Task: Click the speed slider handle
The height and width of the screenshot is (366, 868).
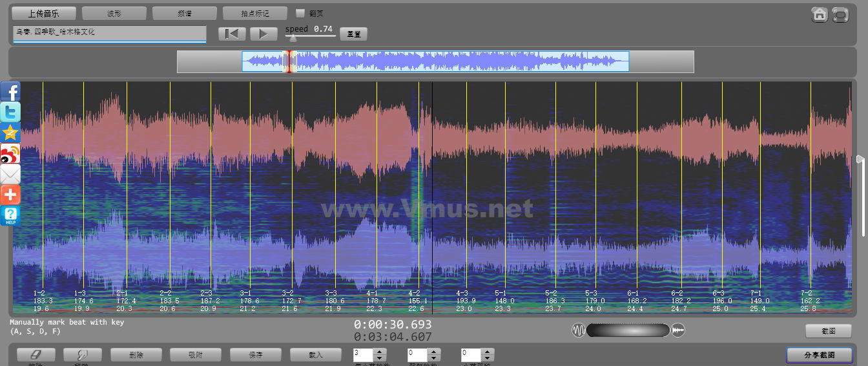Action: (x=293, y=38)
